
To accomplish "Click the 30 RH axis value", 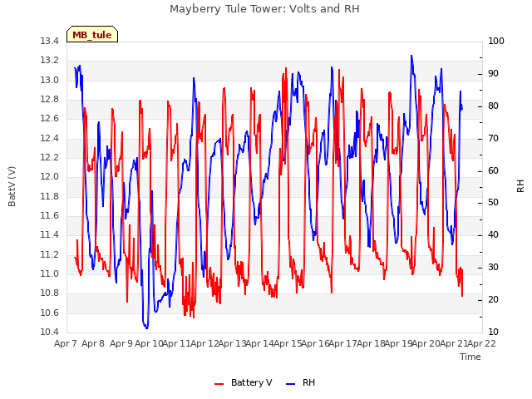I will click(x=493, y=268).
